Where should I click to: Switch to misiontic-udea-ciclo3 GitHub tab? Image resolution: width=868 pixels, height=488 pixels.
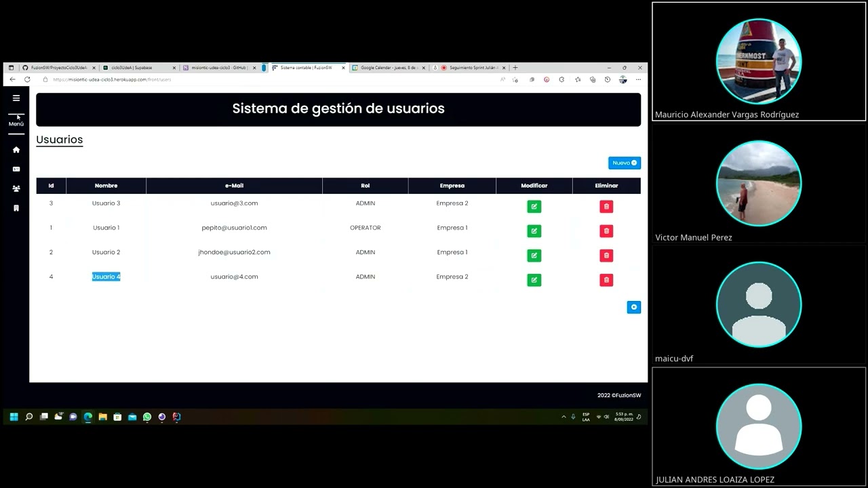pyautogui.click(x=219, y=68)
